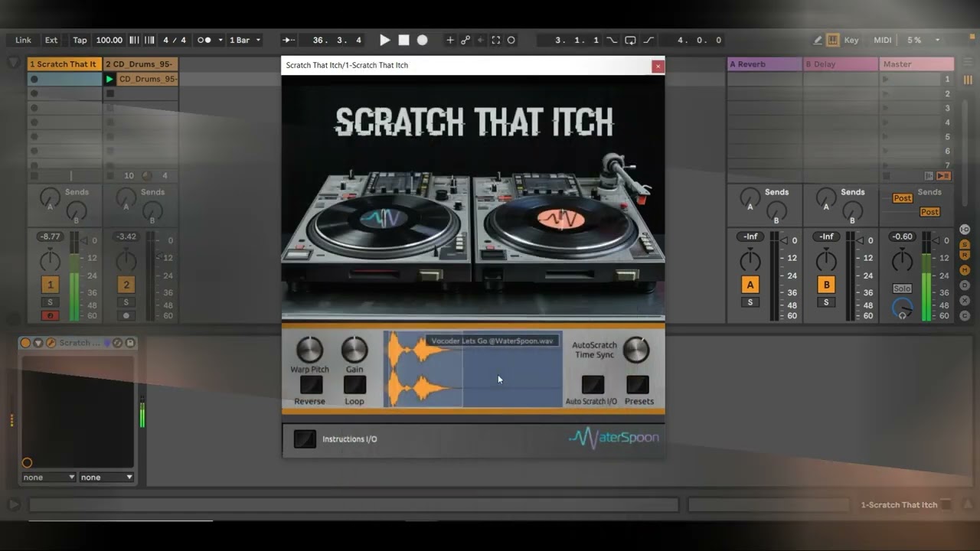This screenshot has width=980, height=551.
Task: Click track 2 volume value -3.42
Action: [x=126, y=236]
